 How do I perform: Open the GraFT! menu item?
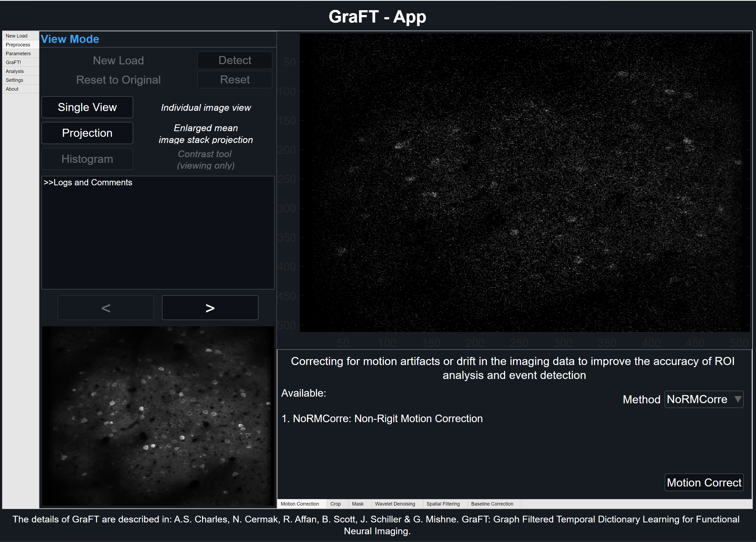(x=12, y=62)
